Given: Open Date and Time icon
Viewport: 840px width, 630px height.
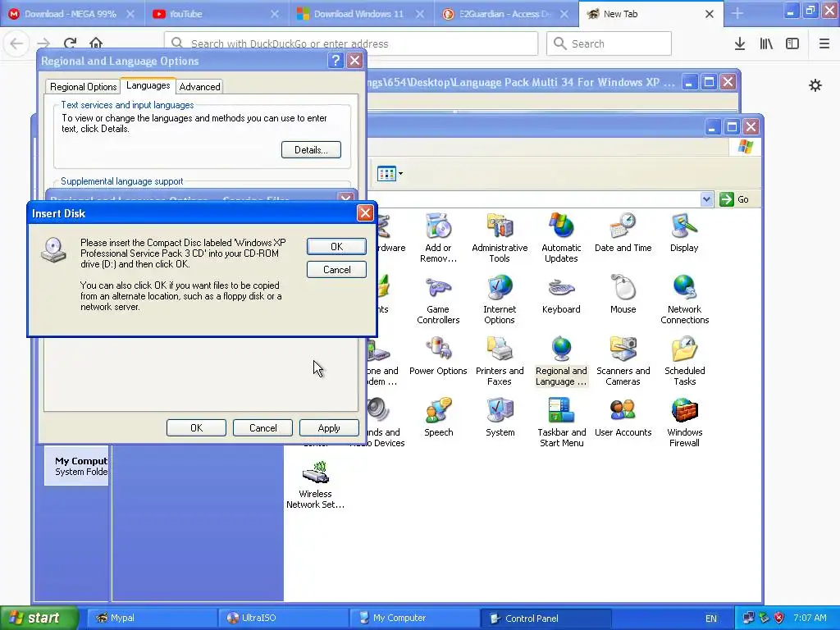Looking at the screenshot, I should [623, 232].
